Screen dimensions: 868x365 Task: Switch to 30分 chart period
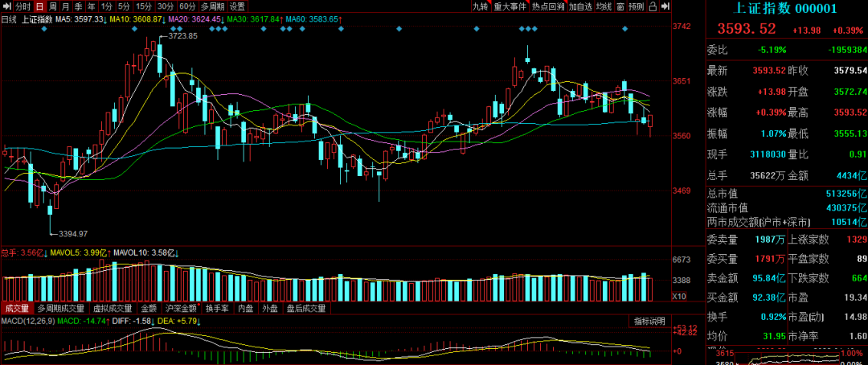click(x=166, y=6)
